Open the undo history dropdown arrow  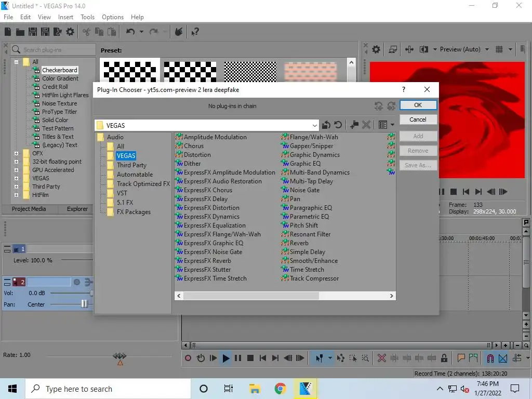pos(141,32)
